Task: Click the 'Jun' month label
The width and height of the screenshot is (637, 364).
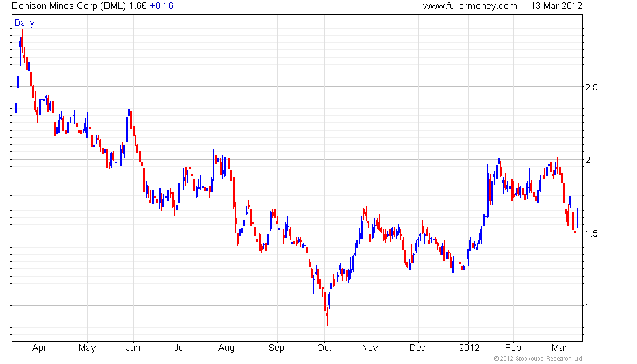Action: click(x=133, y=348)
